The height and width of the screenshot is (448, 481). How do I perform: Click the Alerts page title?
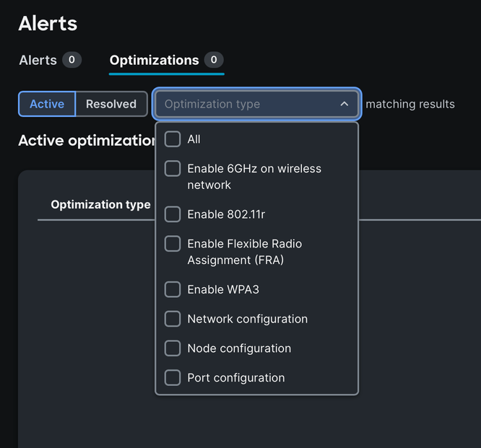click(48, 23)
